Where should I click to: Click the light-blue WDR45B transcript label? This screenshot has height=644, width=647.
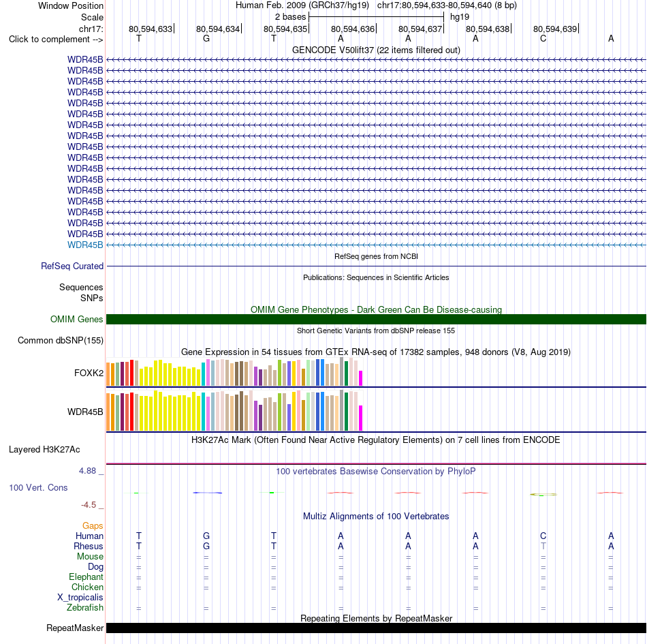[85, 245]
